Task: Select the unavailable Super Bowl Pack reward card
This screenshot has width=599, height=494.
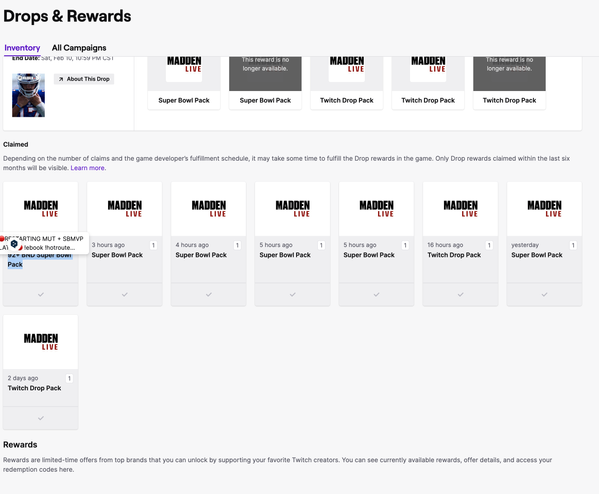Action: tap(265, 83)
